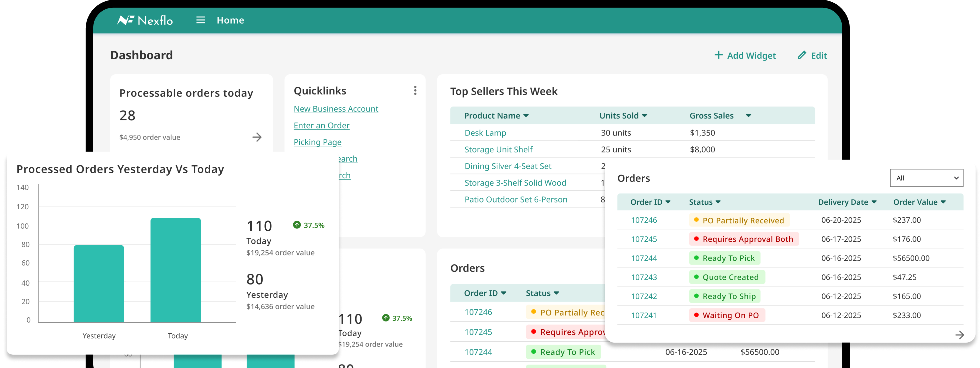Image resolution: width=980 pixels, height=368 pixels.
Task: Click the Add Widget button
Action: pos(745,55)
